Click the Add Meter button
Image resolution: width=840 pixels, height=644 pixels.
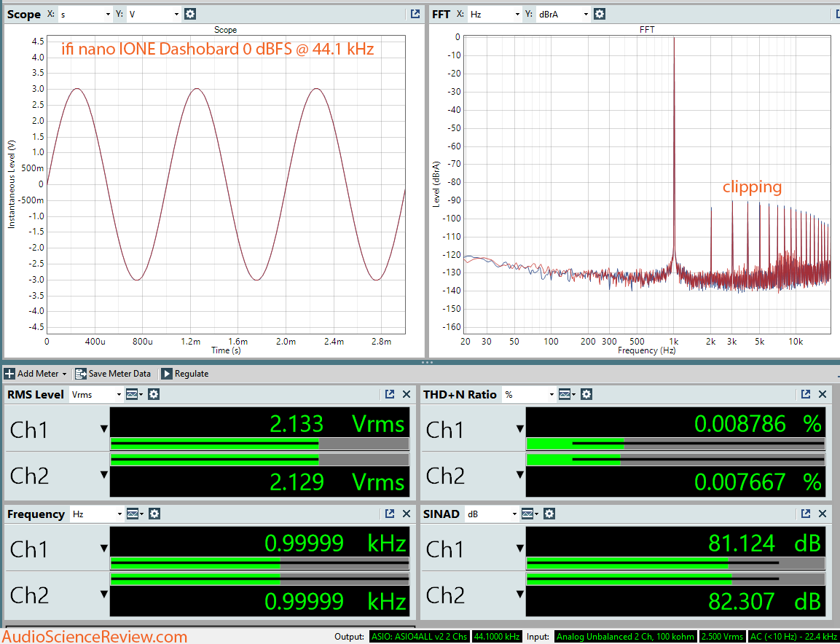pyautogui.click(x=36, y=374)
